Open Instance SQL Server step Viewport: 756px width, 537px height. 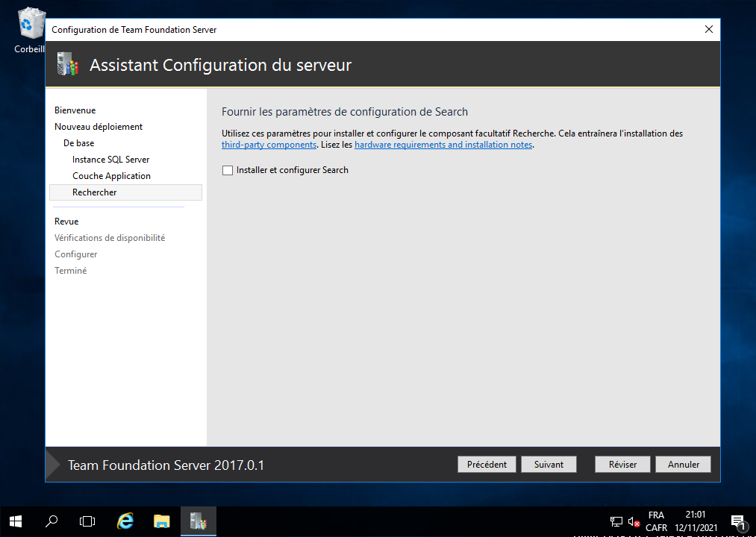coord(110,160)
